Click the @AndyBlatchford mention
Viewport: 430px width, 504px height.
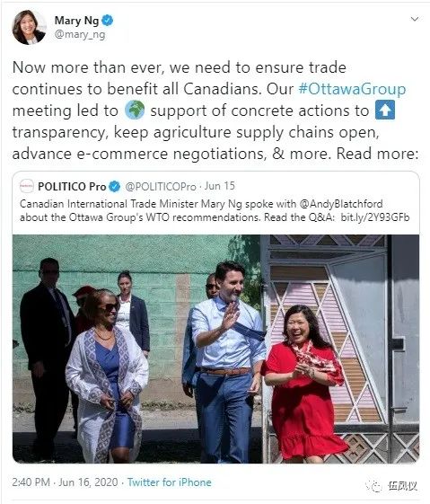click(x=341, y=204)
